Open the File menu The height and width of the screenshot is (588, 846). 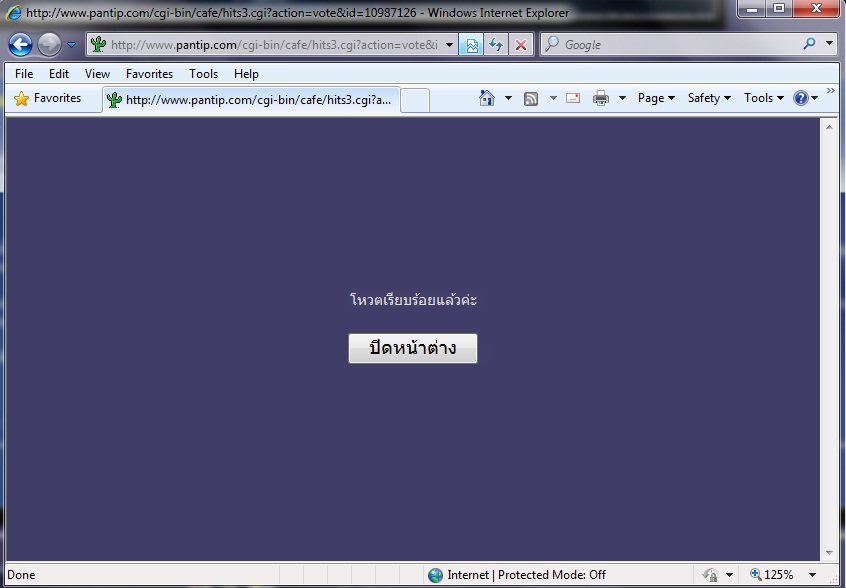click(x=24, y=74)
